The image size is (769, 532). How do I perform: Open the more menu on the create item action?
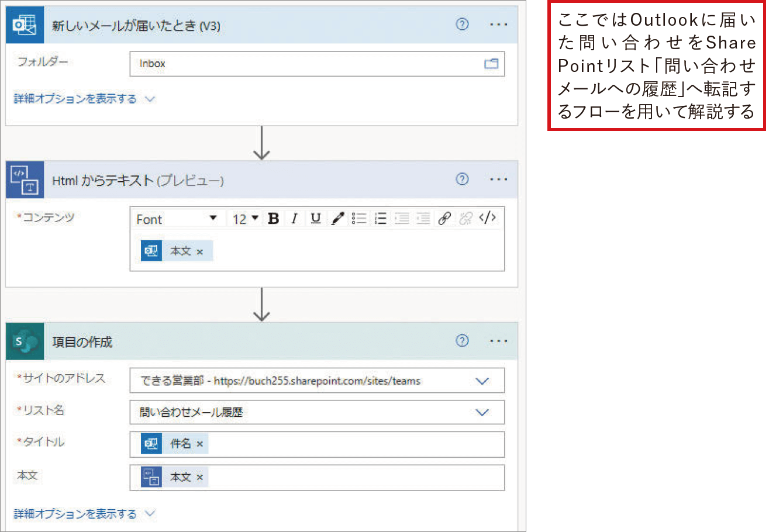[498, 341]
